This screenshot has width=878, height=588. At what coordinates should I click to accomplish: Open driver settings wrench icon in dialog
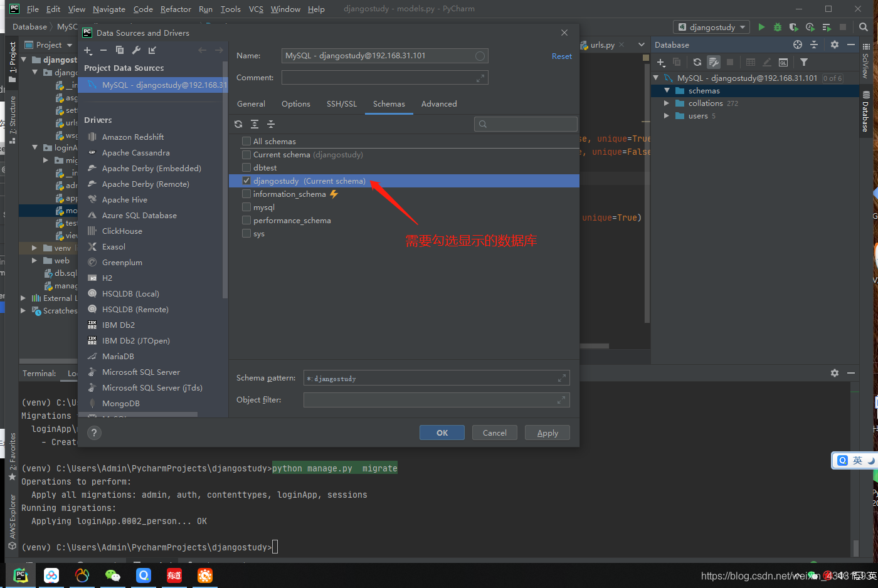[136, 50]
